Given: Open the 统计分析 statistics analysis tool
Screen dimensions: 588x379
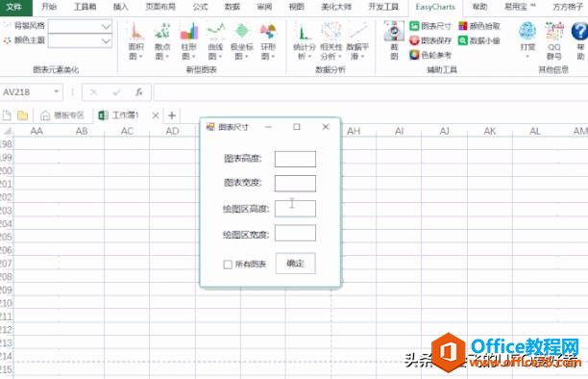Looking at the screenshot, I should pos(305,41).
